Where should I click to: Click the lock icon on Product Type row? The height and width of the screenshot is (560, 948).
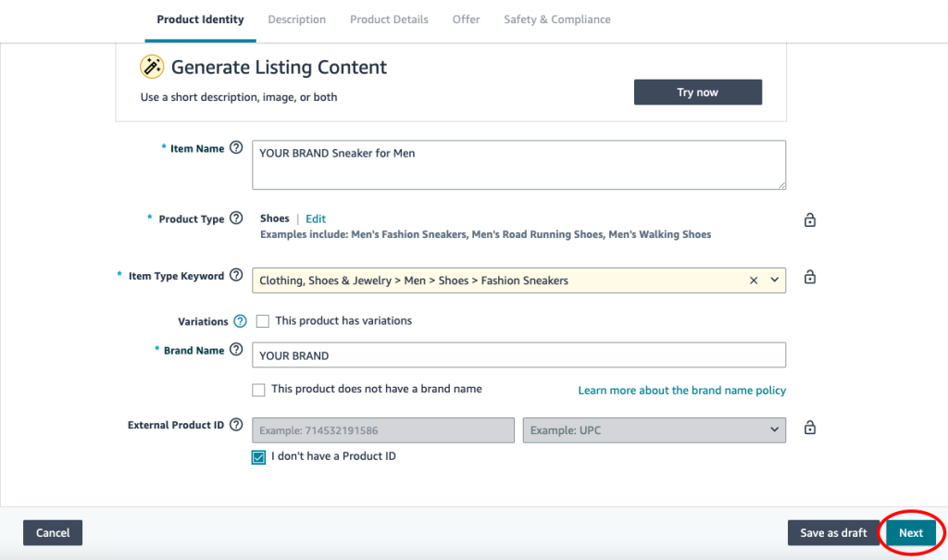pyautogui.click(x=810, y=220)
